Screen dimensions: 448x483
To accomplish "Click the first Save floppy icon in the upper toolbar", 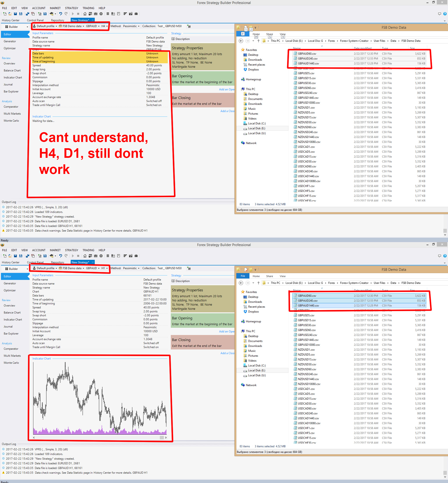I will coord(15,14).
